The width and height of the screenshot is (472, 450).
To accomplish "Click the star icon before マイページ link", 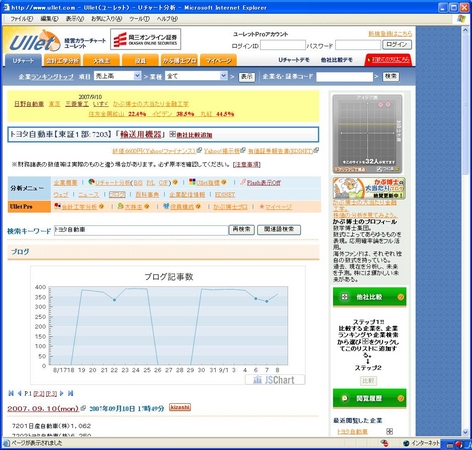I will (262, 207).
